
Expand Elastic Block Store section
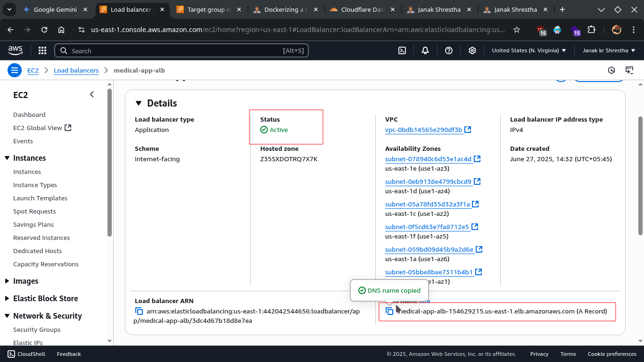tap(7, 298)
